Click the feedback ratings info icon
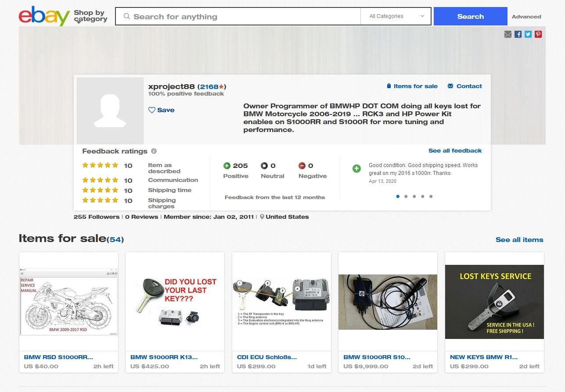 [154, 151]
